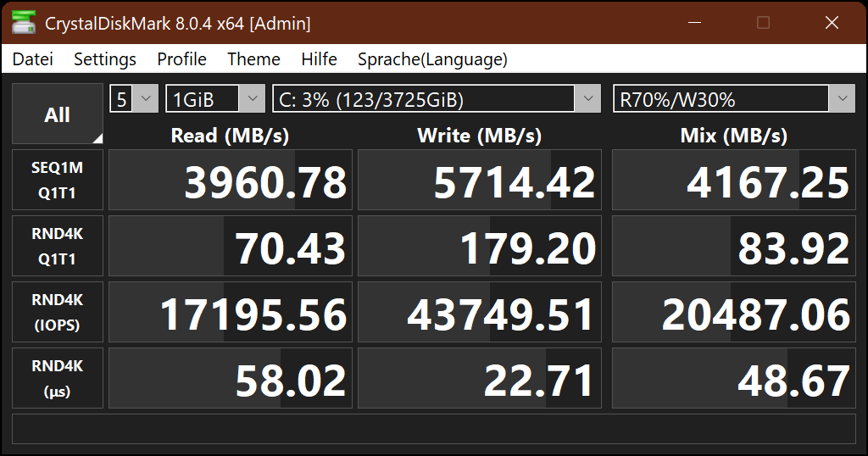The width and height of the screenshot is (868, 456).
Task: Close the CrystalDiskMark window
Action: tap(832, 23)
